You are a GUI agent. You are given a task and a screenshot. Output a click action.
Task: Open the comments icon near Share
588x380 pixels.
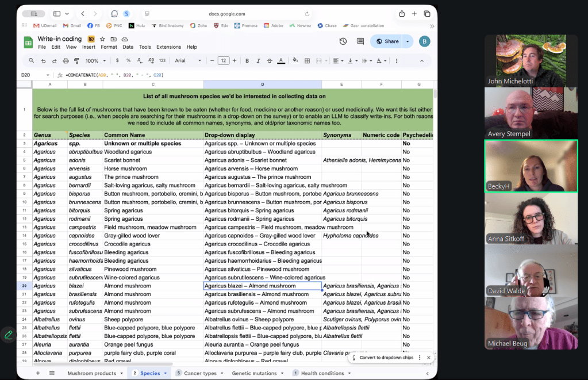click(x=360, y=41)
